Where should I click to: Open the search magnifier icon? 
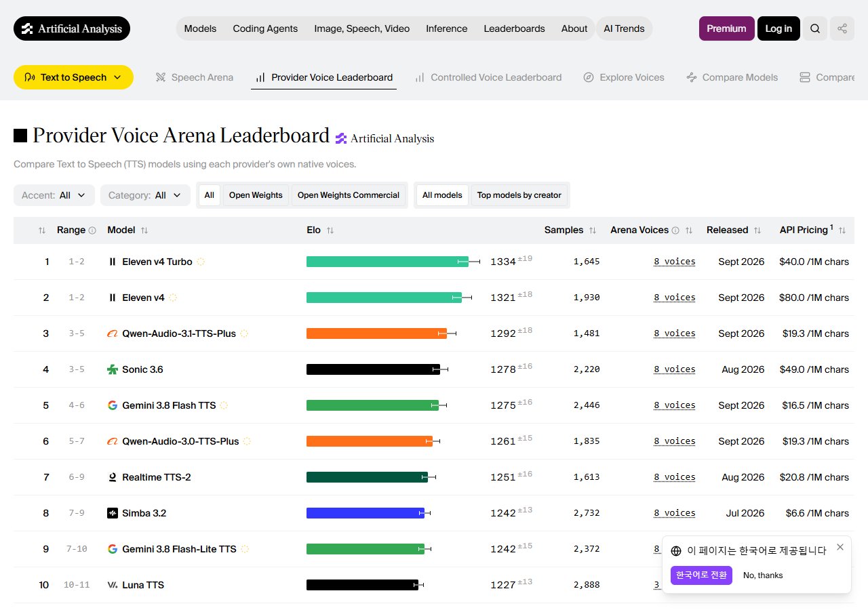815,28
